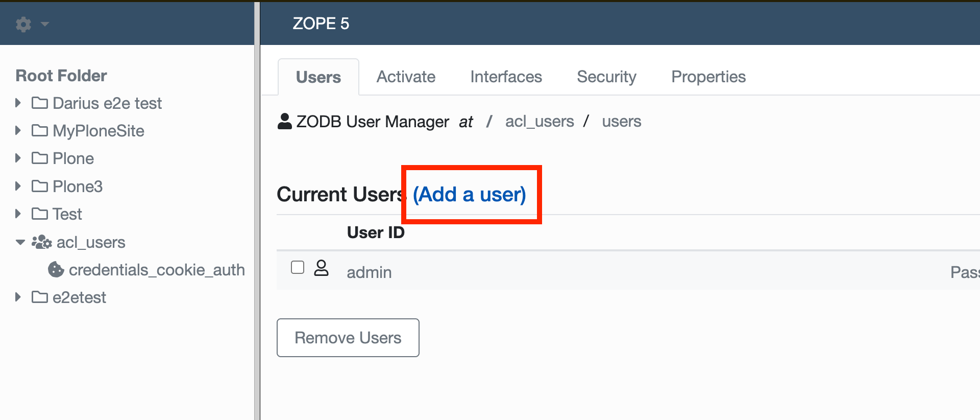The height and width of the screenshot is (420, 980).
Task: Open the Security tab
Action: tap(606, 77)
